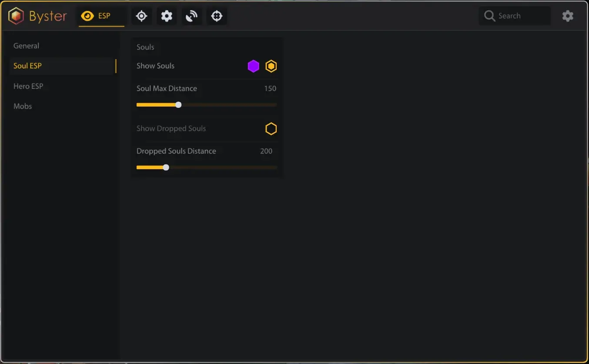Click the Show Dropped Souls label

(x=171, y=128)
